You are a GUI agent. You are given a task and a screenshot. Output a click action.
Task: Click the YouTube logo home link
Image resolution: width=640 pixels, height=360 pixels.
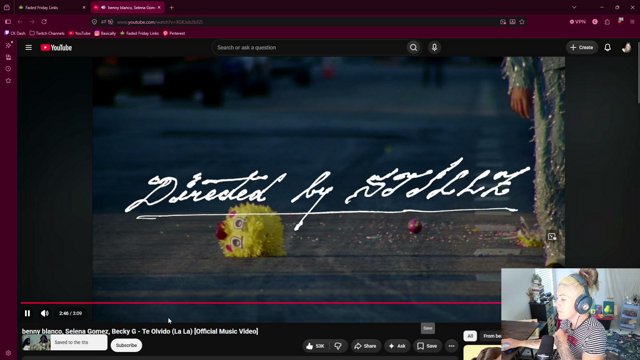56,48
